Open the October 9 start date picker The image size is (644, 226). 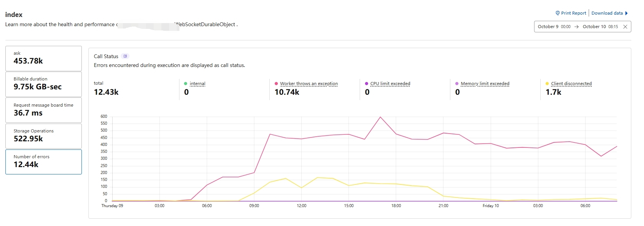[x=554, y=27]
